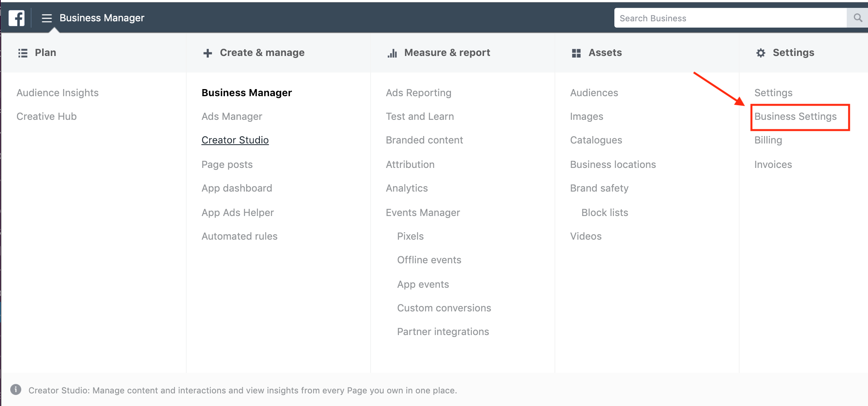The image size is (868, 406).
Task: Open Invoices
Action: point(773,164)
